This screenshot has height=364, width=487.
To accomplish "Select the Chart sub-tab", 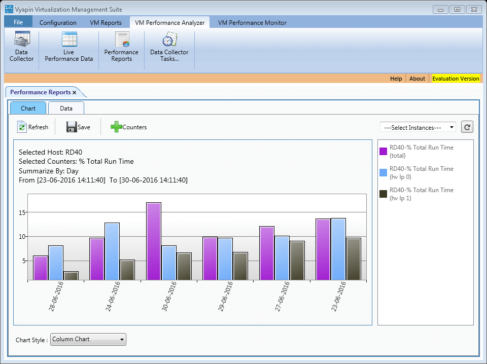I will pyautogui.click(x=28, y=108).
